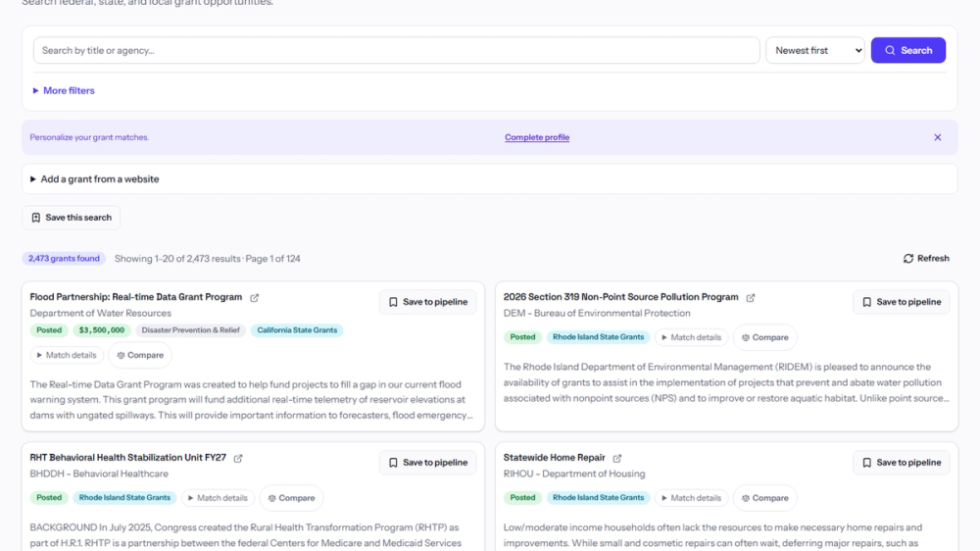This screenshot has height=551, width=980.
Task: Expand Match details for Flood Partnership grant
Action: click(67, 355)
